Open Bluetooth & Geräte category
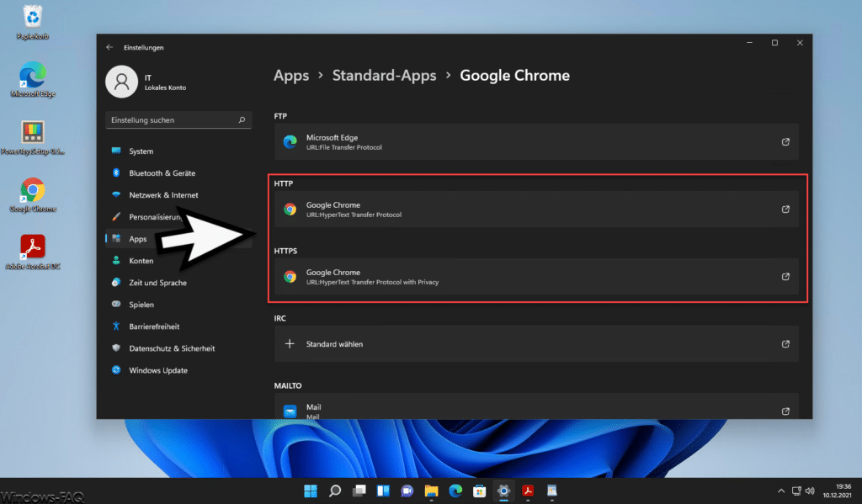Viewport: 862px width, 504px height. click(x=178, y=173)
